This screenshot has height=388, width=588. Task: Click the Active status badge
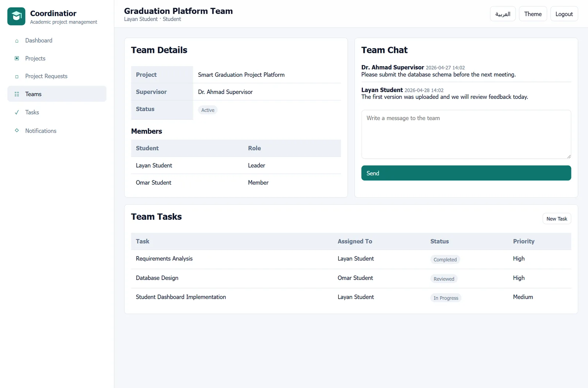[x=208, y=110]
